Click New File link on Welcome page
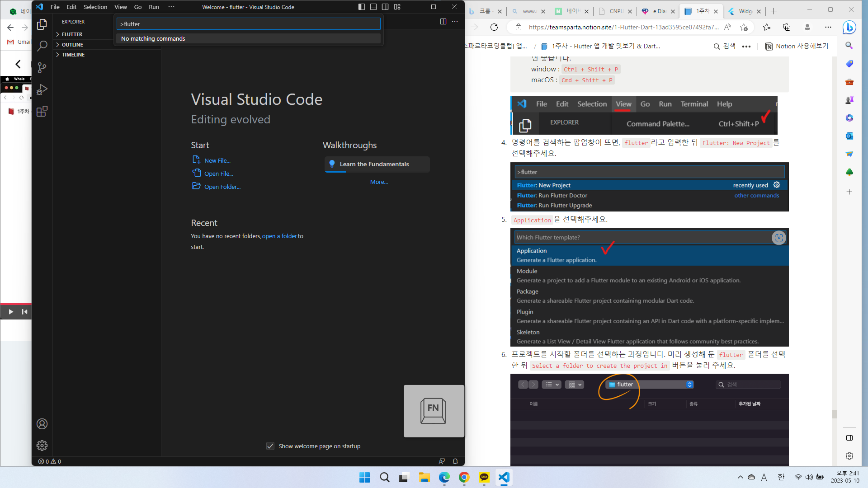The width and height of the screenshot is (868, 488). point(217,160)
